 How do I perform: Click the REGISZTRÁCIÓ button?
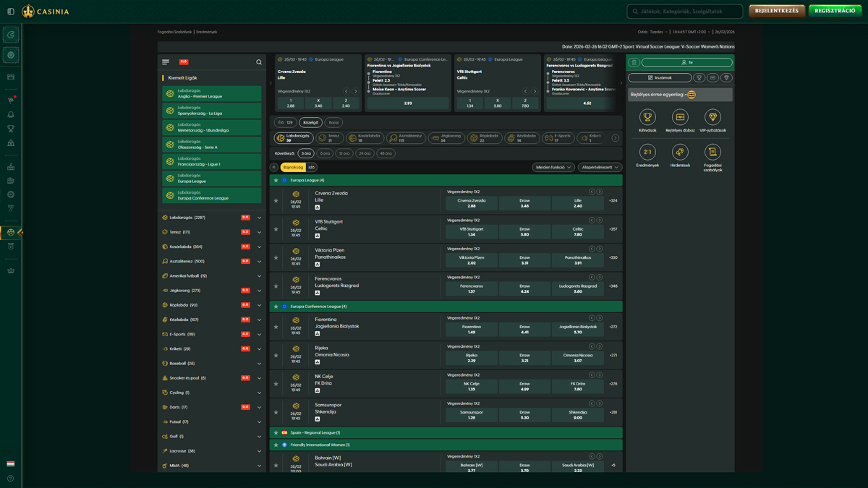pos(835,11)
